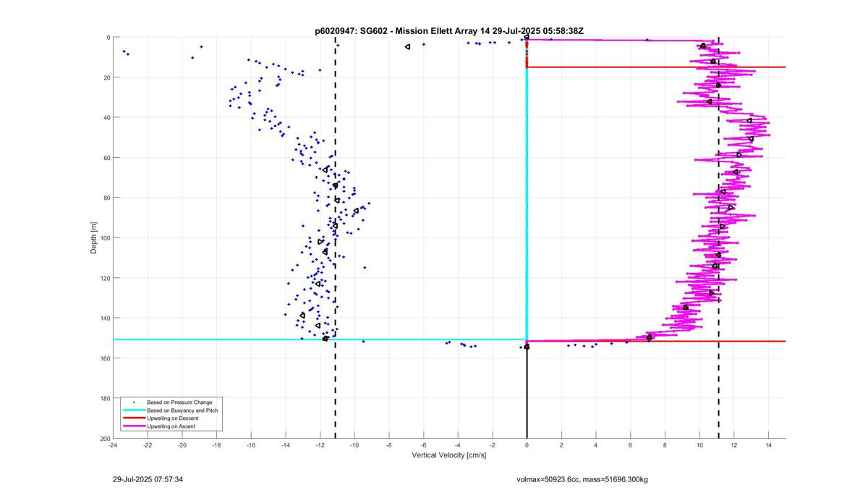Click the x-axis tick label "-16"

pyautogui.click(x=251, y=445)
